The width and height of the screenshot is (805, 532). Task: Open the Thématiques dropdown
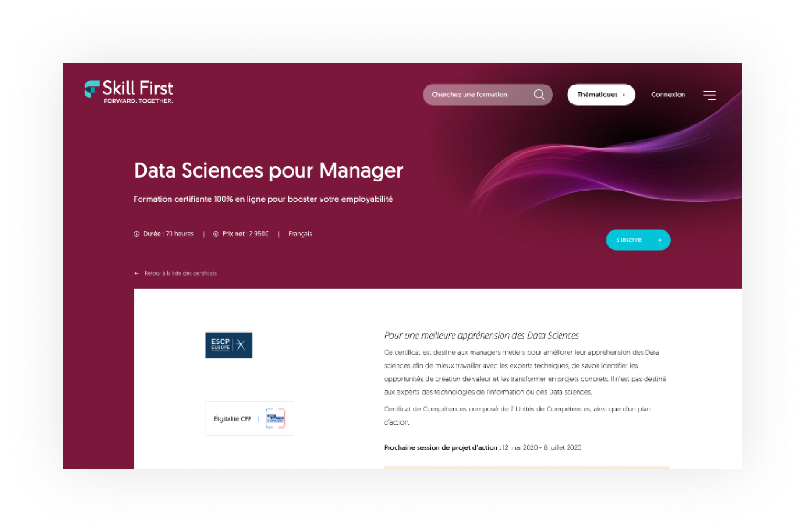[x=601, y=95]
